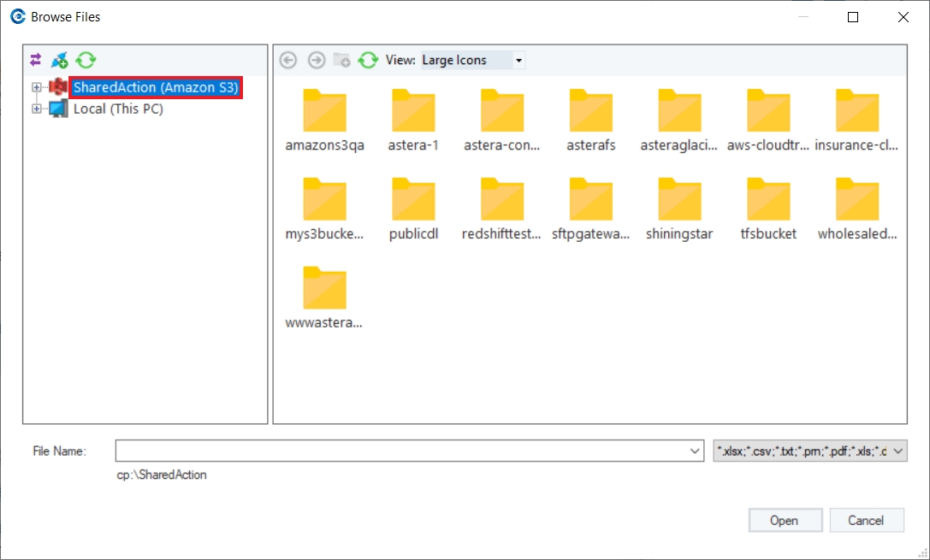The height and width of the screenshot is (560, 930).
Task: Click the Cancel button
Action: [x=866, y=521]
